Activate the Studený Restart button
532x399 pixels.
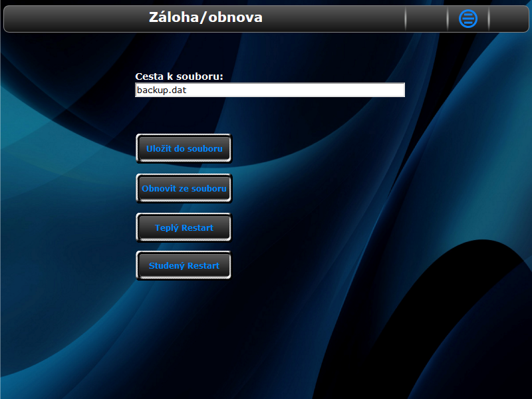click(184, 265)
